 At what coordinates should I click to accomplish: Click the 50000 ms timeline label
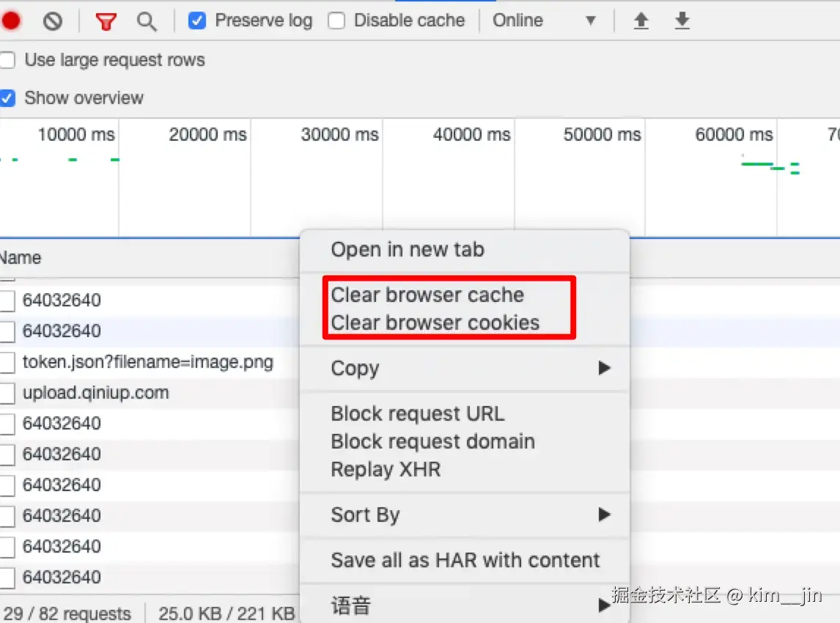pos(602,134)
